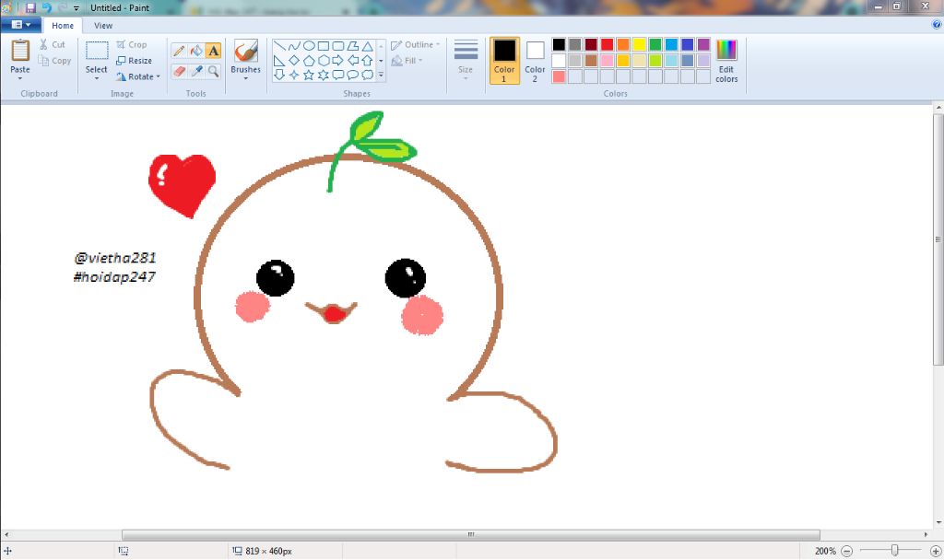Activate the Color 1 foreground button
944x560 pixels.
504,60
